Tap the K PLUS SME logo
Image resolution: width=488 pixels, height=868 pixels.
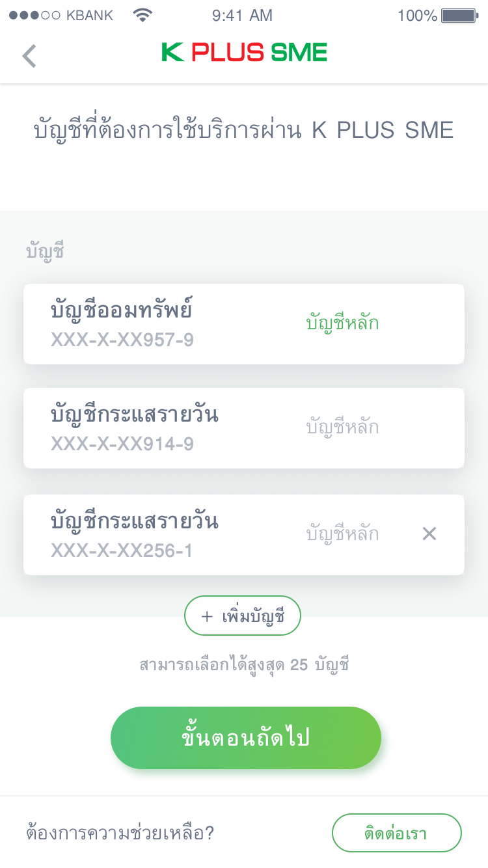244,52
